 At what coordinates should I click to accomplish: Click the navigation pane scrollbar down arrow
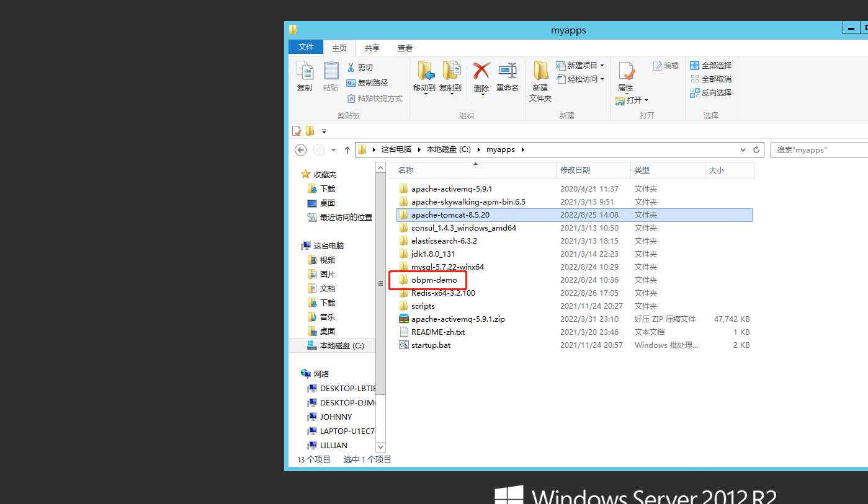pyautogui.click(x=381, y=447)
